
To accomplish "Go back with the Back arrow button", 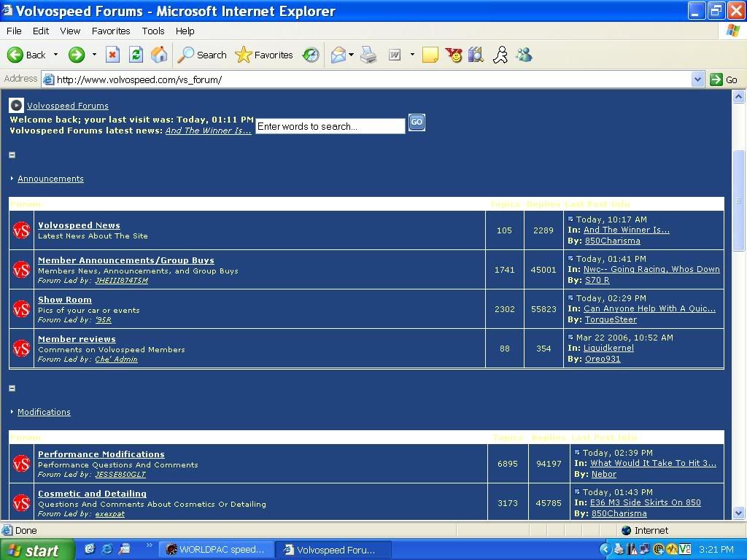I will click(27, 55).
